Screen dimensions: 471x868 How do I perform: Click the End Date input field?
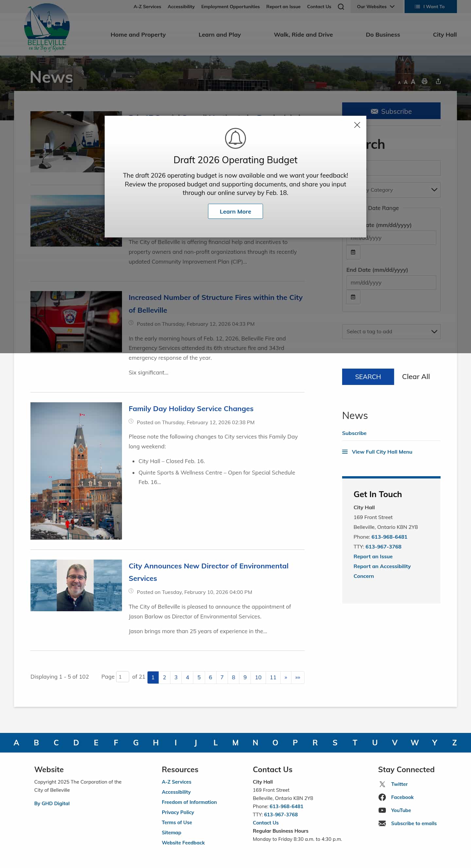coord(391,282)
